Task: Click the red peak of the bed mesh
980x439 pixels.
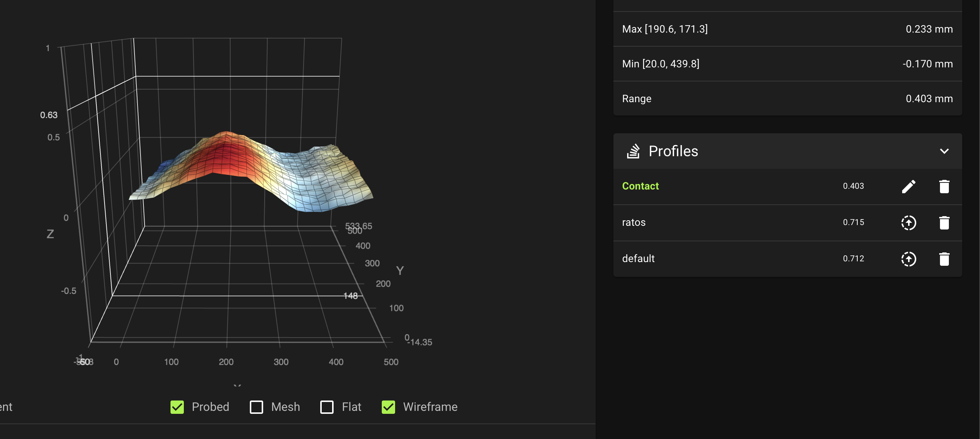Action: click(228, 152)
